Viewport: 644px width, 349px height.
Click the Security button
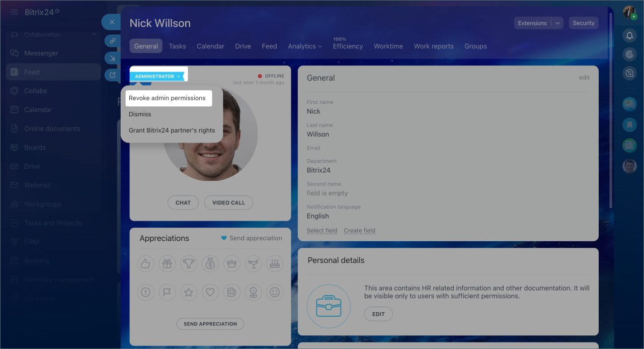(583, 23)
